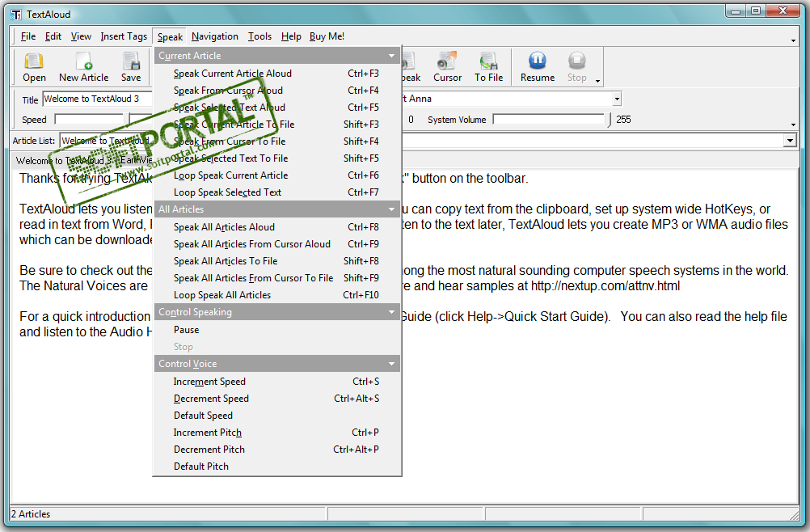
Task: Open the Article List dropdown arrow
Action: point(790,141)
